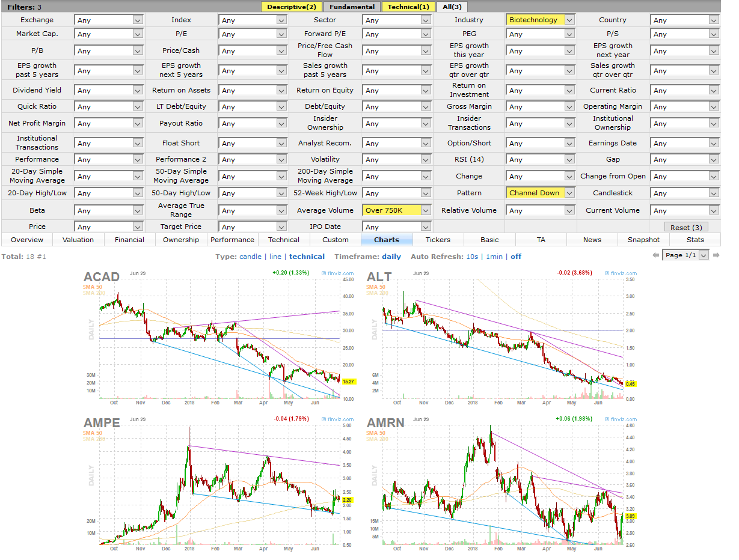Open the Float Short dropdown
Screen dimensions: 739x560
[253, 143]
